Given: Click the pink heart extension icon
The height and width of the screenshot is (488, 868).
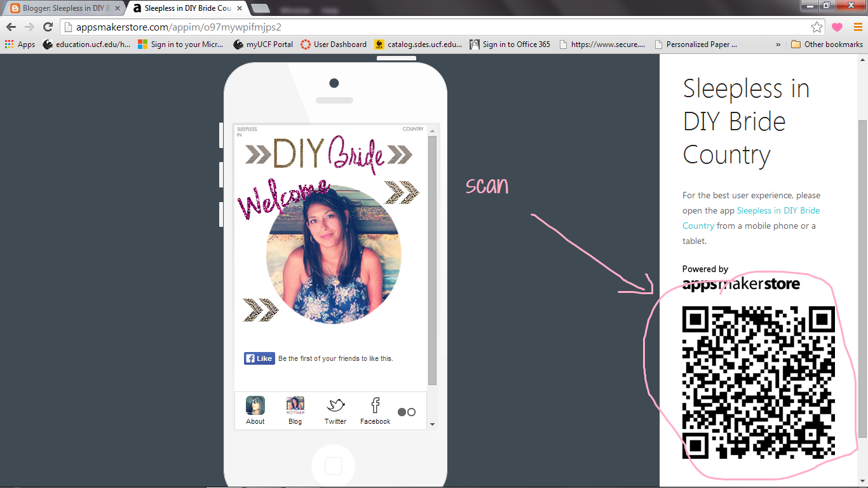Looking at the screenshot, I should (x=837, y=27).
